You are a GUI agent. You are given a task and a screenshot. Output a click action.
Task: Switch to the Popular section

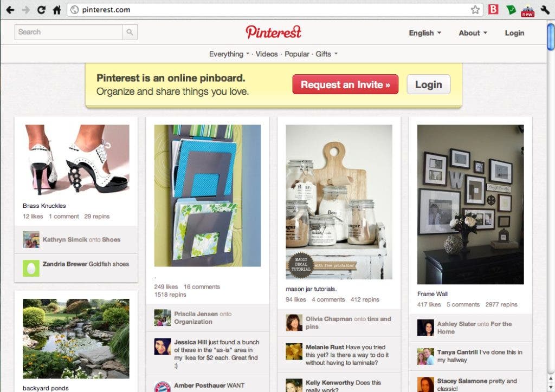click(297, 54)
